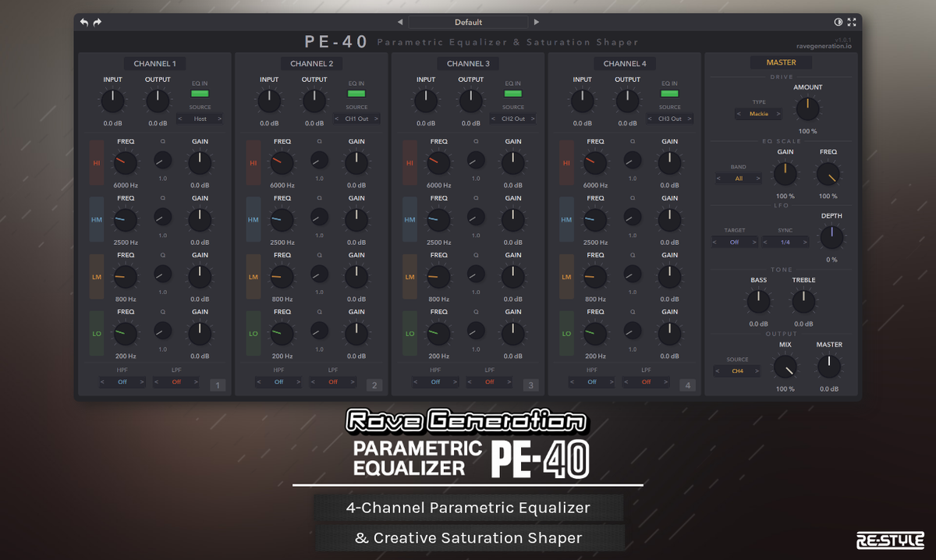Click the LFO DEPTH knob
This screenshot has width=936, height=560.
click(x=831, y=237)
